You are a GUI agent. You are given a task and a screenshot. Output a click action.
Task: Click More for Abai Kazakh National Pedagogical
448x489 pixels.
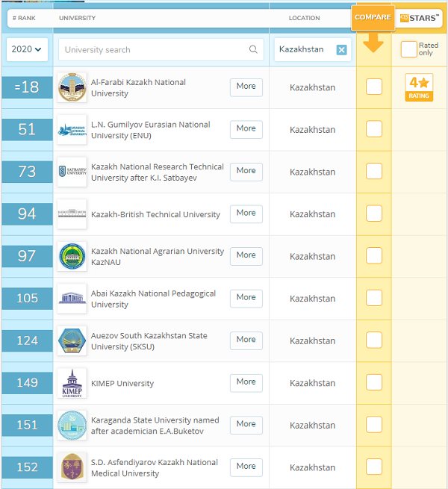[246, 299]
